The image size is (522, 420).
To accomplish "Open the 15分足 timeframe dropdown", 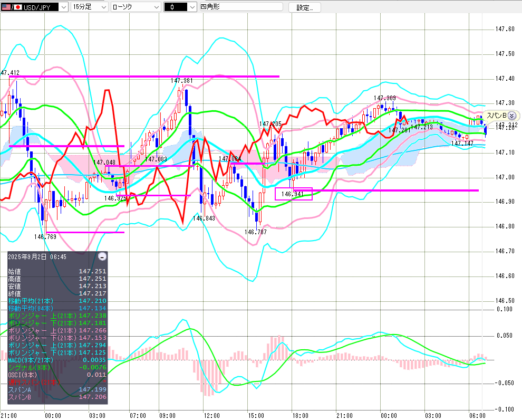I will (89, 7).
